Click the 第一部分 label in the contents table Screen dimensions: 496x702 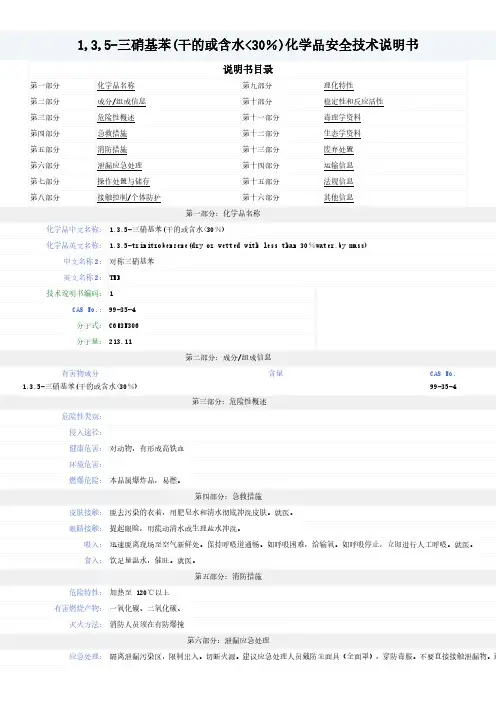click(x=45, y=85)
